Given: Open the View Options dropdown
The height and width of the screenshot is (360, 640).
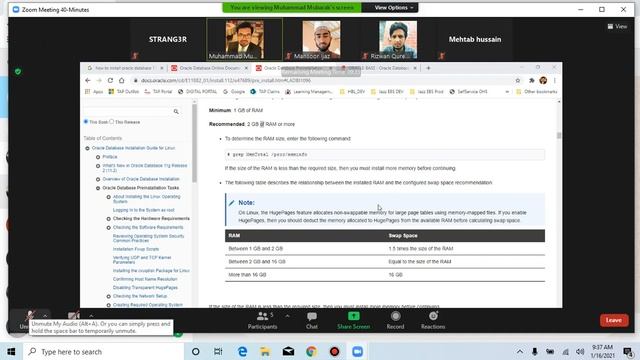Looking at the screenshot, I should [393, 7].
